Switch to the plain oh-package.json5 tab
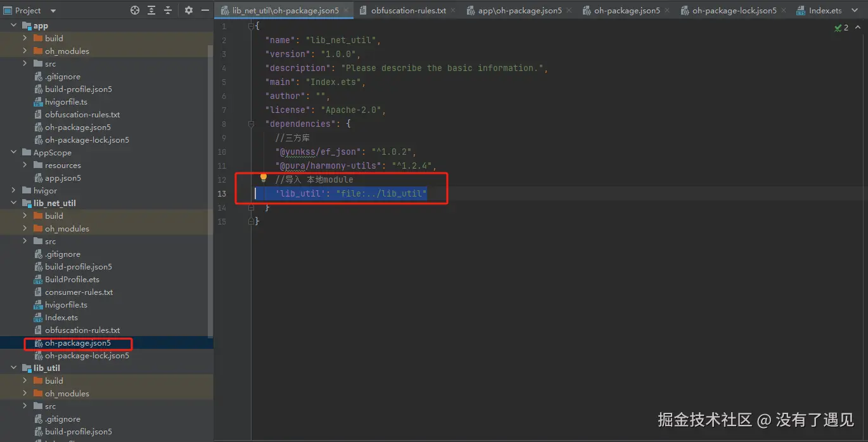The width and height of the screenshot is (868, 442). (627, 11)
